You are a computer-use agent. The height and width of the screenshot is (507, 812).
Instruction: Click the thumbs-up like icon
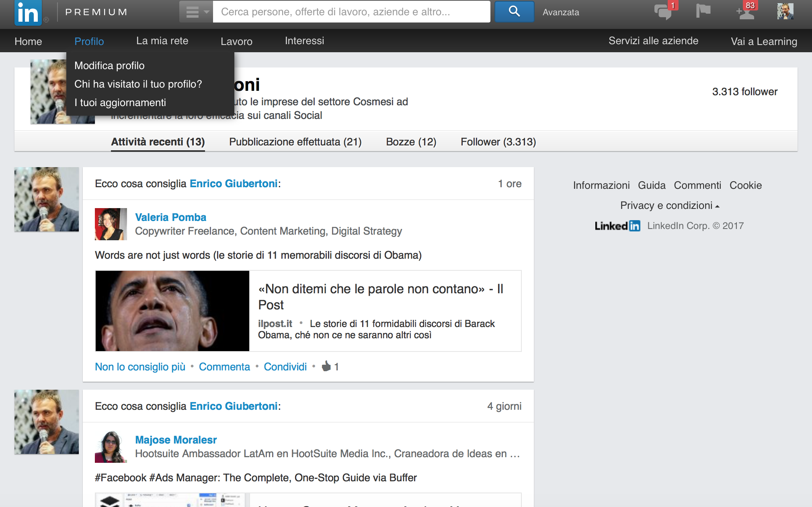pyautogui.click(x=326, y=366)
